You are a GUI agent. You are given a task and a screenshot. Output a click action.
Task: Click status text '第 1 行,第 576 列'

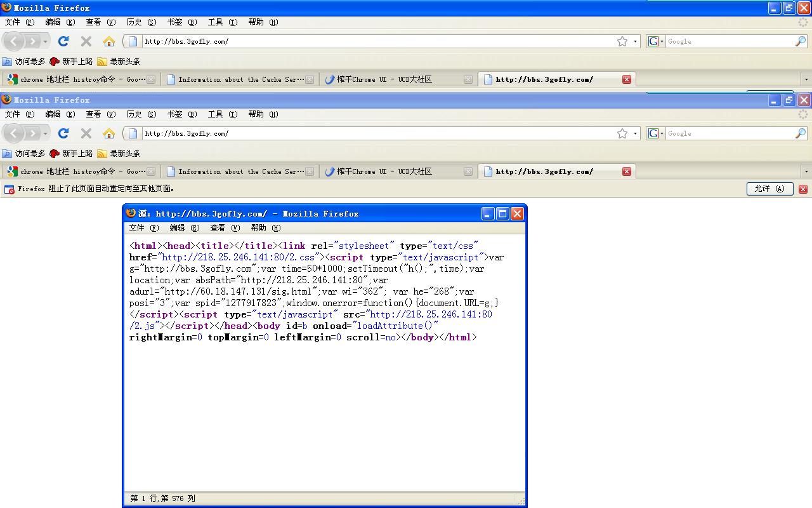point(163,498)
